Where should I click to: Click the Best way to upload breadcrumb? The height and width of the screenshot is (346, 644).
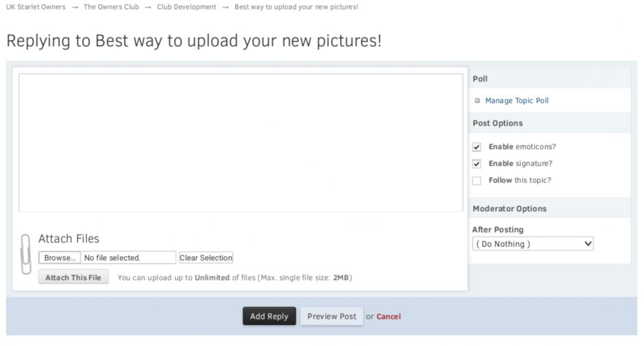click(296, 7)
